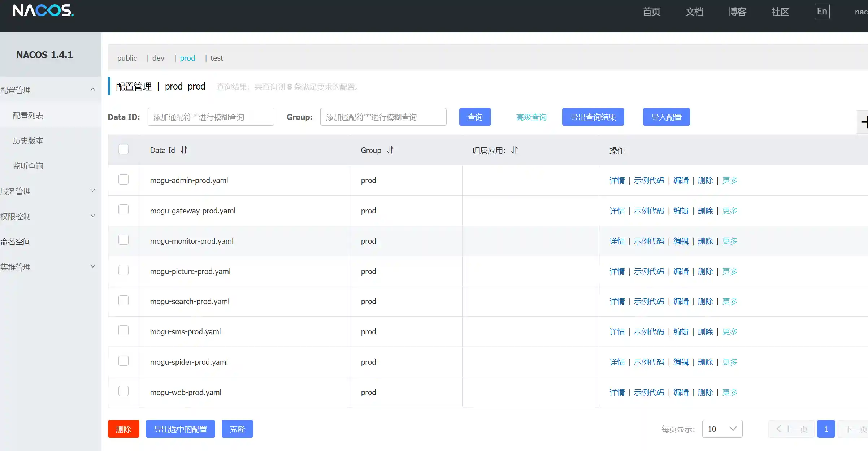This screenshot has height=451, width=868.
Task: Click the Data ID search input field
Action: pos(211,117)
